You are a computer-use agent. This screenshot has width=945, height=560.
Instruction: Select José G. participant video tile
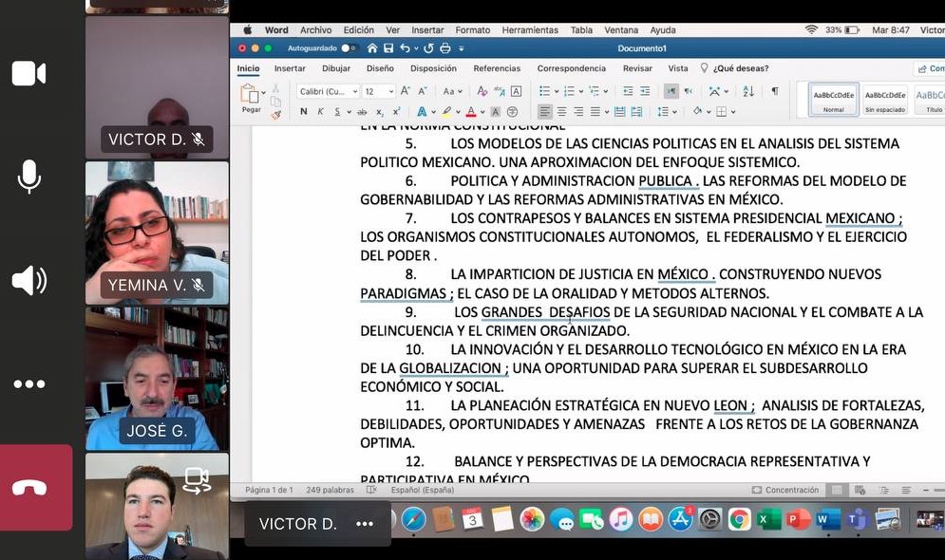pos(157,379)
